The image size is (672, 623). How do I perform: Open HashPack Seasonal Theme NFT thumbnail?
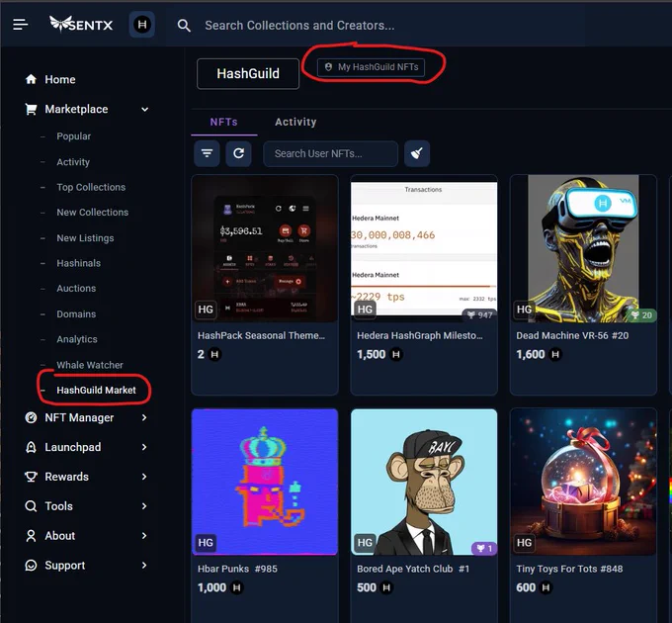pyautogui.click(x=265, y=248)
